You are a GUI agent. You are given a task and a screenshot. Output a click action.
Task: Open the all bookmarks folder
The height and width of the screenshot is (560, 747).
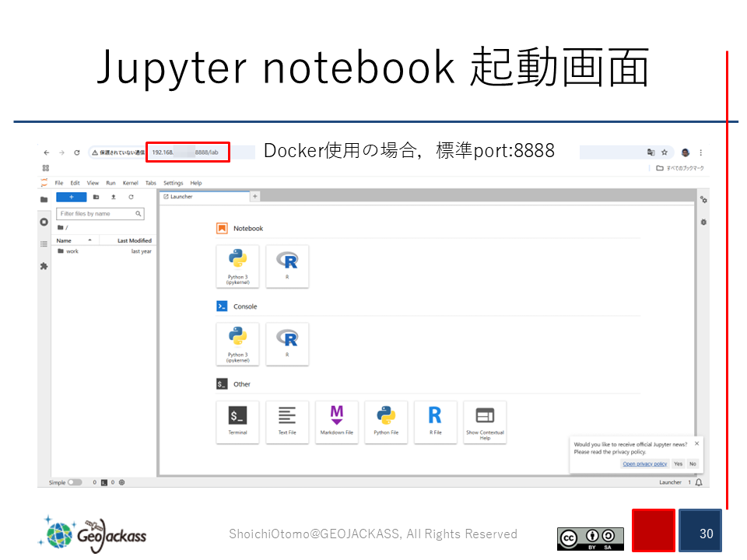coord(680,168)
